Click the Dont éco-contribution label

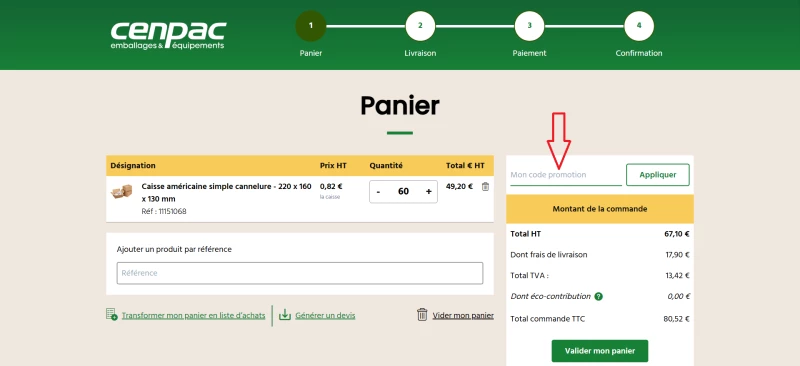[551, 296]
